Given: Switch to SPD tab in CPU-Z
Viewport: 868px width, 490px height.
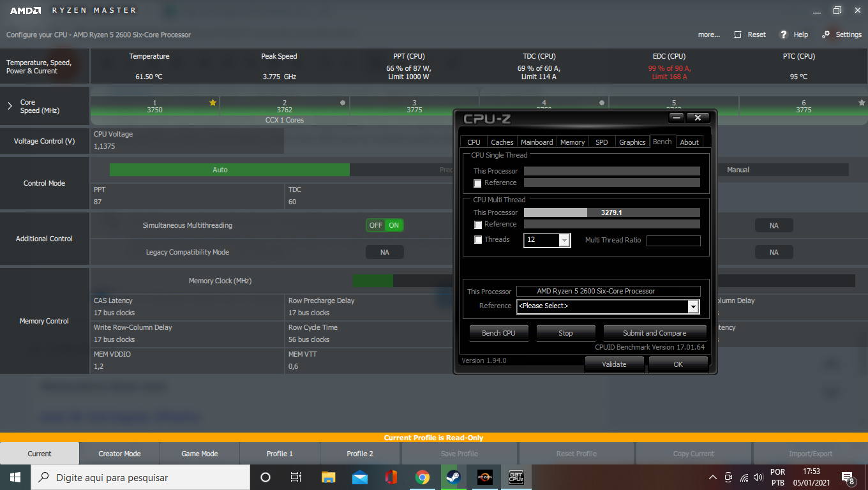Looking at the screenshot, I should pyautogui.click(x=602, y=142).
